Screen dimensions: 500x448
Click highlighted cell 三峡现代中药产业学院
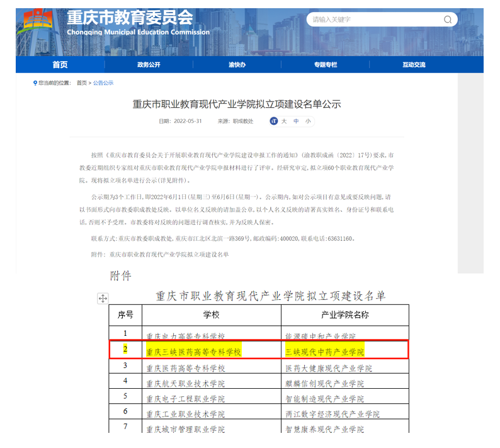(325, 351)
